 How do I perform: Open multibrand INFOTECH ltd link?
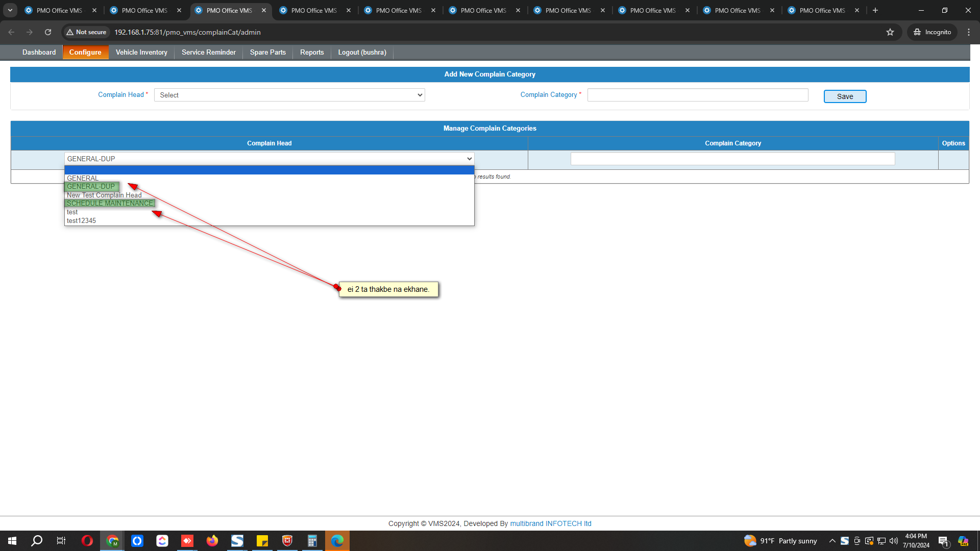(550, 523)
